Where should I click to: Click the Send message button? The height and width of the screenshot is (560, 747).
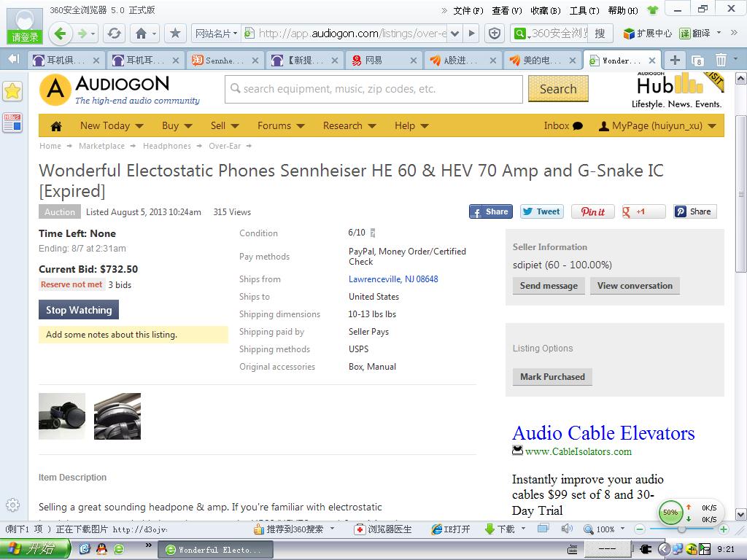(549, 286)
